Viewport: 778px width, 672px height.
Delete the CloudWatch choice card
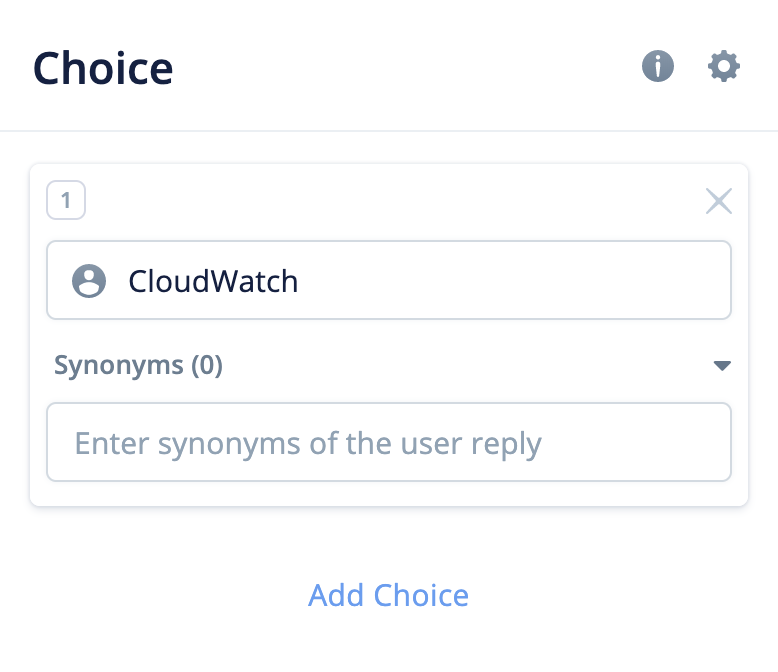719,201
